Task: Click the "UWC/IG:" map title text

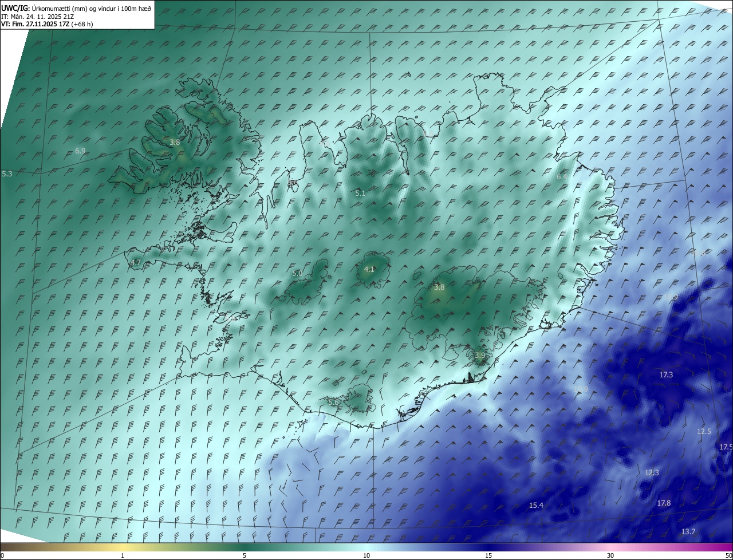Action: (15, 8)
